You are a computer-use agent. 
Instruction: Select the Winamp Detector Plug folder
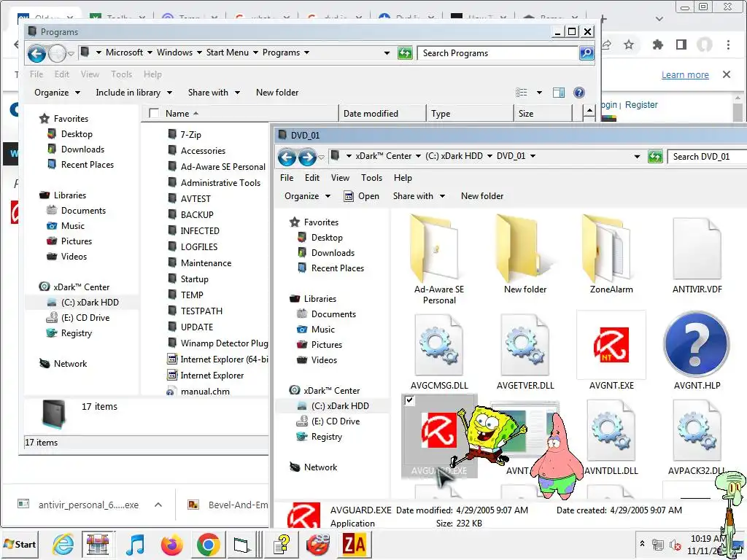click(x=219, y=343)
